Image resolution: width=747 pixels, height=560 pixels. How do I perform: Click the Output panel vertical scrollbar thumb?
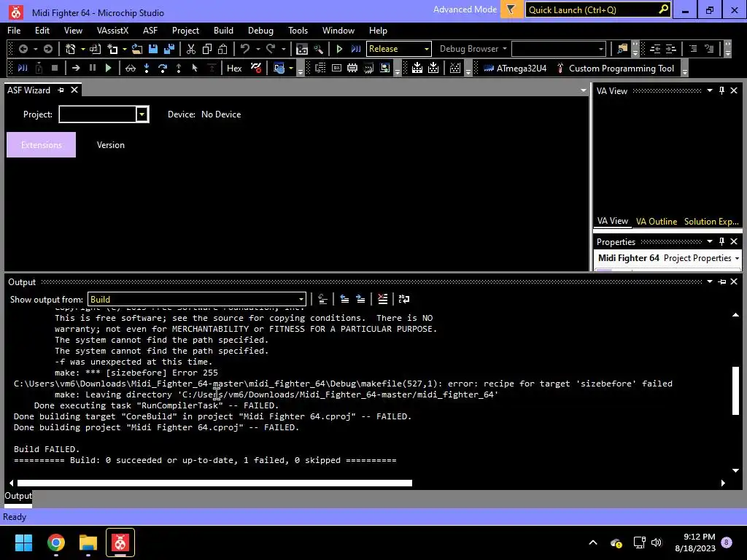[735, 391]
